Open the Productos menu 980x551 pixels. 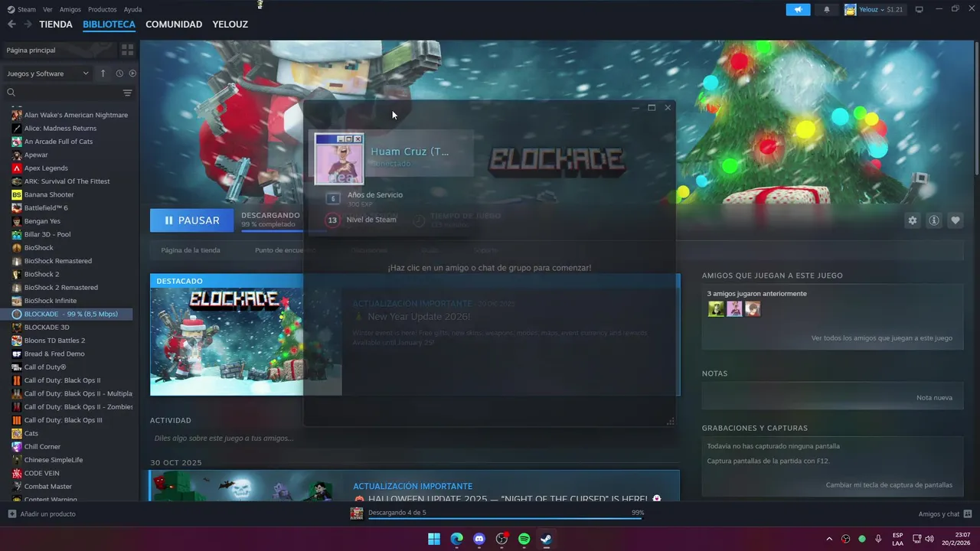[x=103, y=9]
